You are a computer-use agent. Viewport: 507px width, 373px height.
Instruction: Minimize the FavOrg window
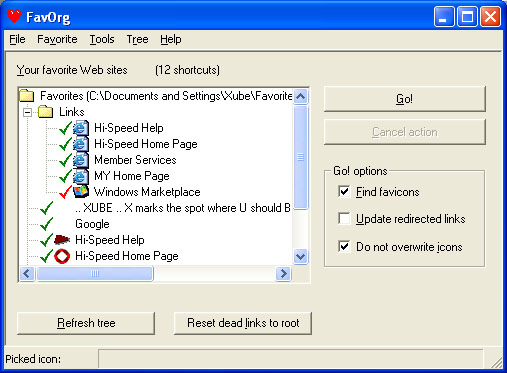tap(444, 17)
